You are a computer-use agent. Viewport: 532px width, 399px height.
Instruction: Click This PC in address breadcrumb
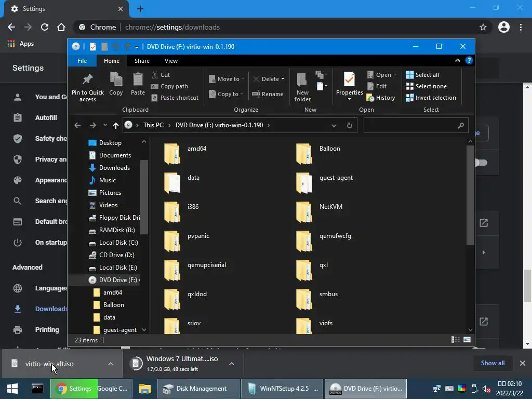(x=153, y=125)
